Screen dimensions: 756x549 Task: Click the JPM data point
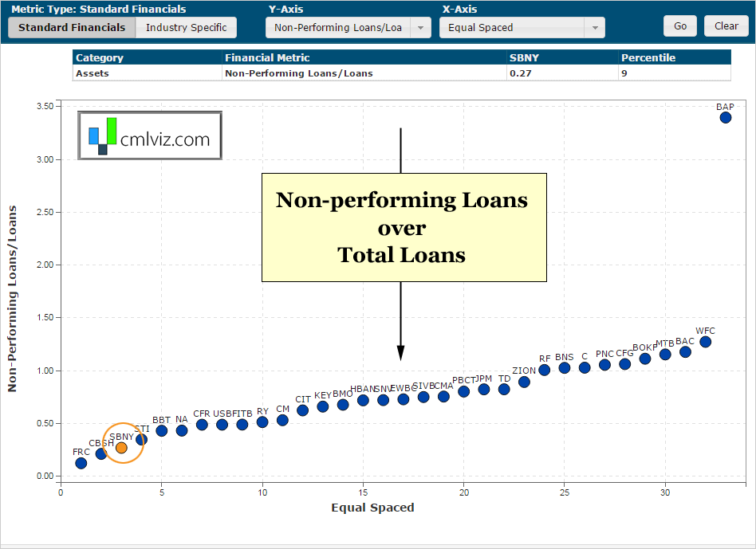coord(483,389)
